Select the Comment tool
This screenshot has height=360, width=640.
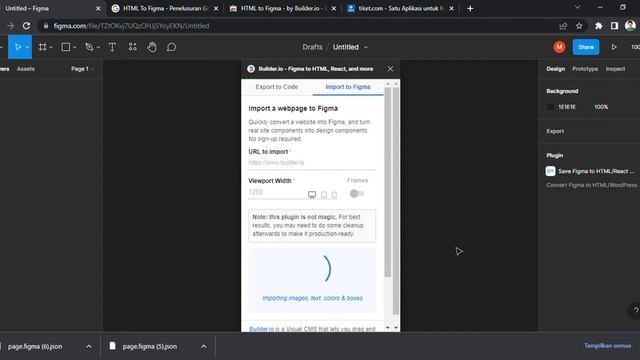[x=171, y=47]
